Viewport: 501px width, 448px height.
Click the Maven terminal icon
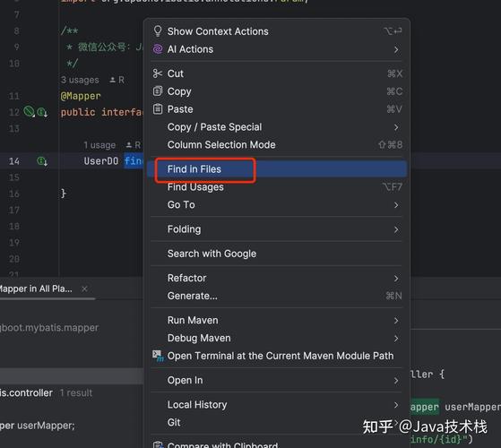click(158, 356)
